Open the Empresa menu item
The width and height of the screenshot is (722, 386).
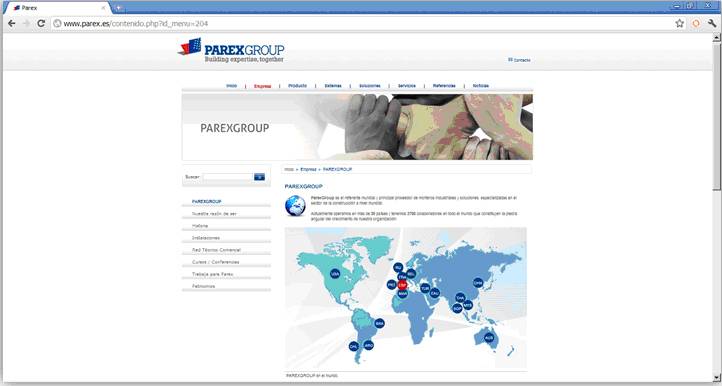(x=262, y=86)
